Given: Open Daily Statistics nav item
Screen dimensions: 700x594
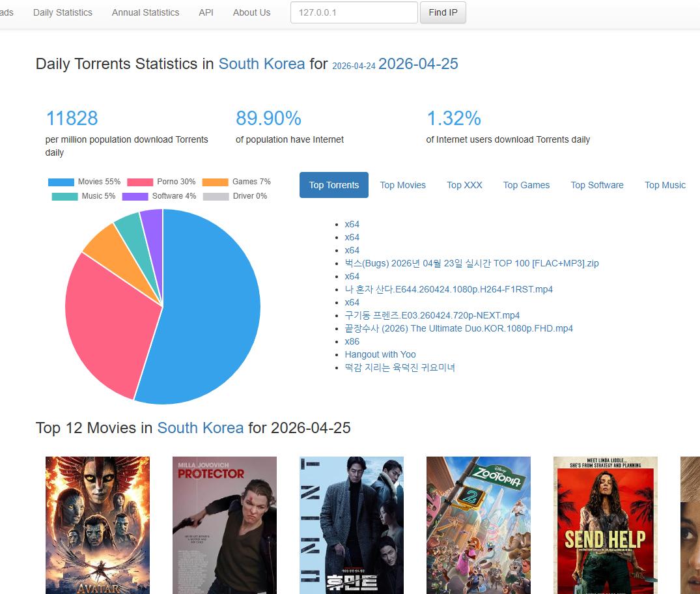Looking at the screenshot, I should pyautogui.click(x=63, y=12).
